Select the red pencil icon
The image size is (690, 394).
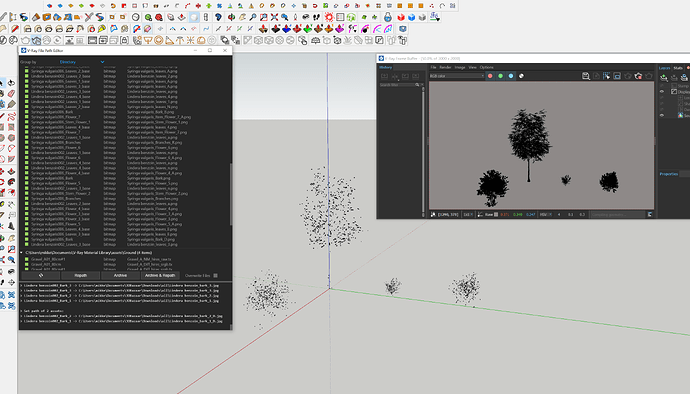click(x=15, y=29)
